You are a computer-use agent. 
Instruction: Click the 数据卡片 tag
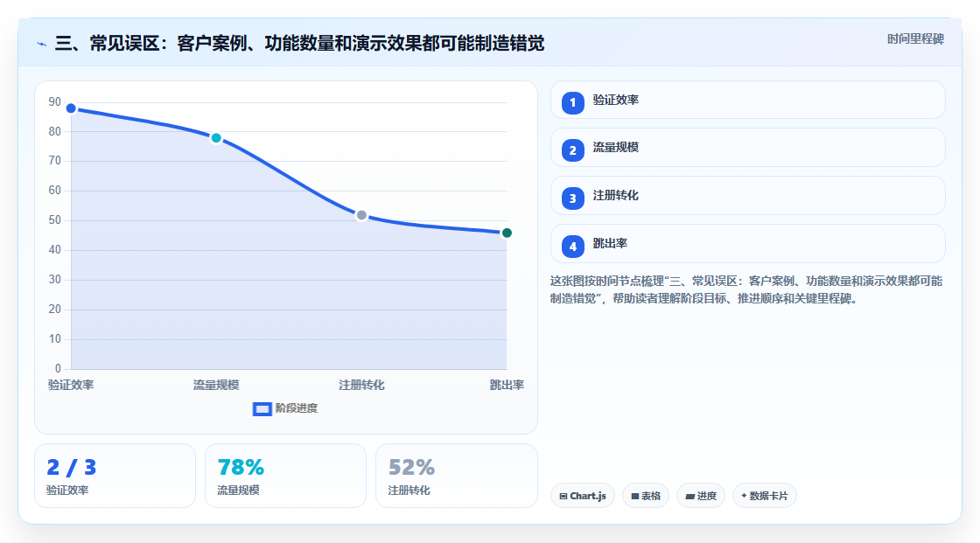coord(765,496)
